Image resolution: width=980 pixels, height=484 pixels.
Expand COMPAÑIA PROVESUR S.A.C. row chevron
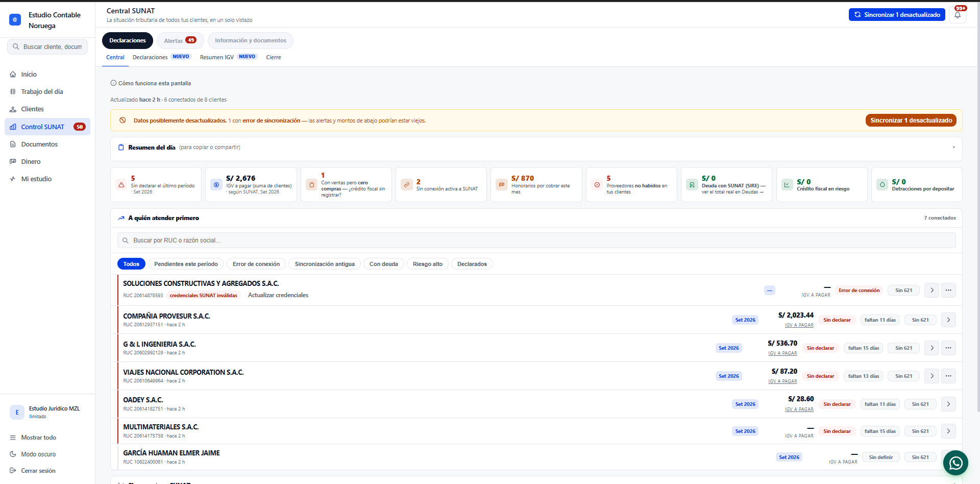(948, 320)
